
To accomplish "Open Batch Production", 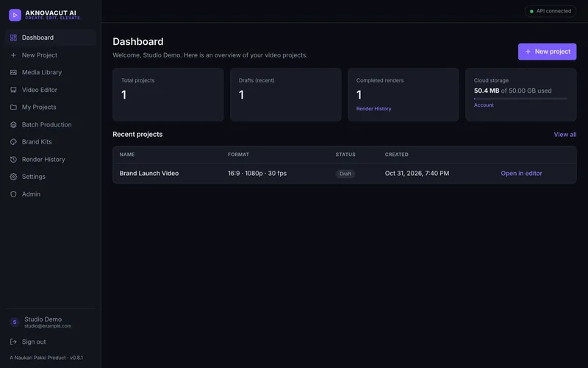I will tap(51, 124).
